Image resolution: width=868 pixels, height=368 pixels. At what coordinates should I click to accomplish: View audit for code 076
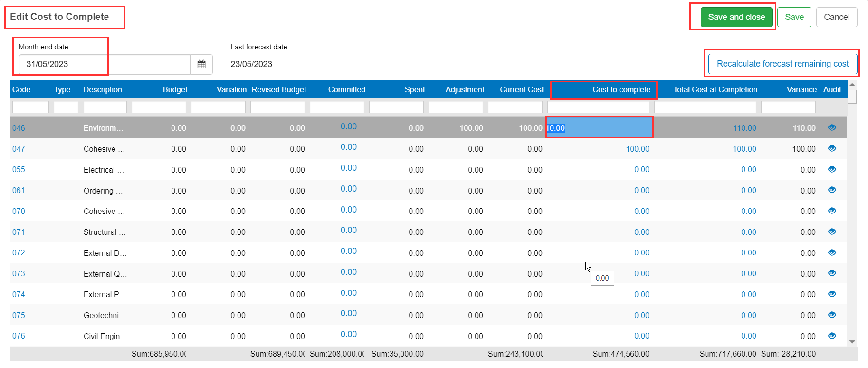tap(832, 336)
